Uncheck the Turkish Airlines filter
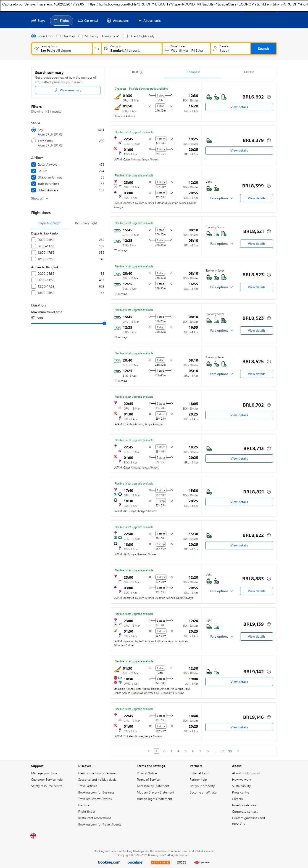 click(34, 184)
